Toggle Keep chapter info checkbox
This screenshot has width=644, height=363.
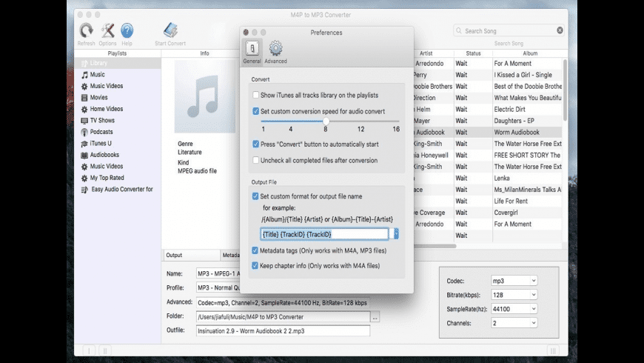(255, 265)
